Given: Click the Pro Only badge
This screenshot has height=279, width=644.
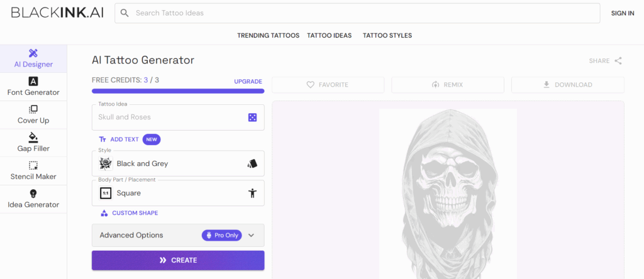Looking at the screenshot, I should (x=222, y=235).
